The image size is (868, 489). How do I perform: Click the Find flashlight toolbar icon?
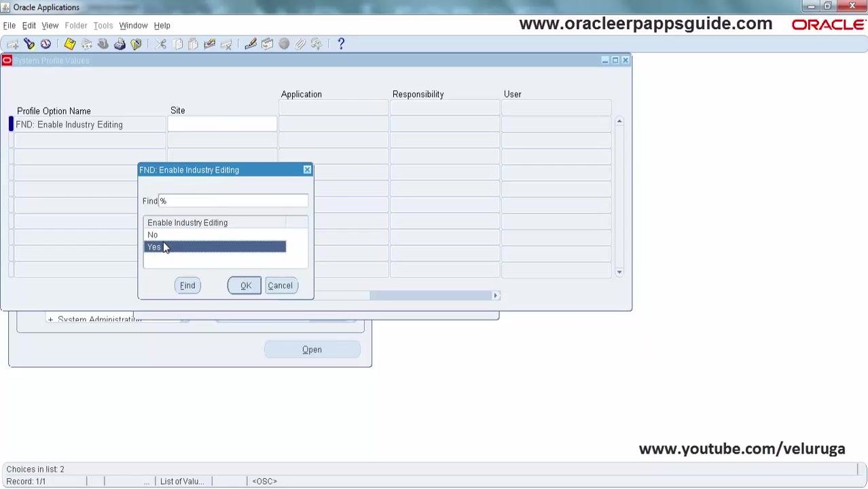(29, 44)
